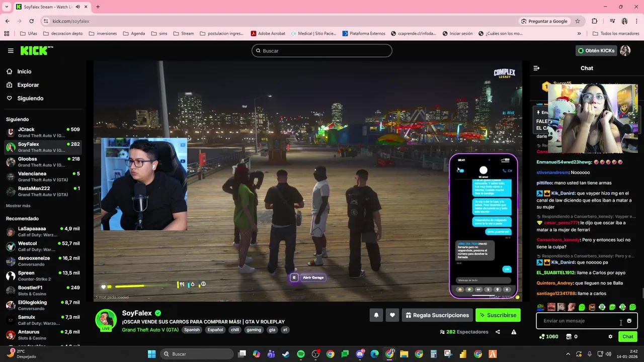Open Spreen recommended channel
The width and height of the screenshot is (644, 362).
(43, 276)
